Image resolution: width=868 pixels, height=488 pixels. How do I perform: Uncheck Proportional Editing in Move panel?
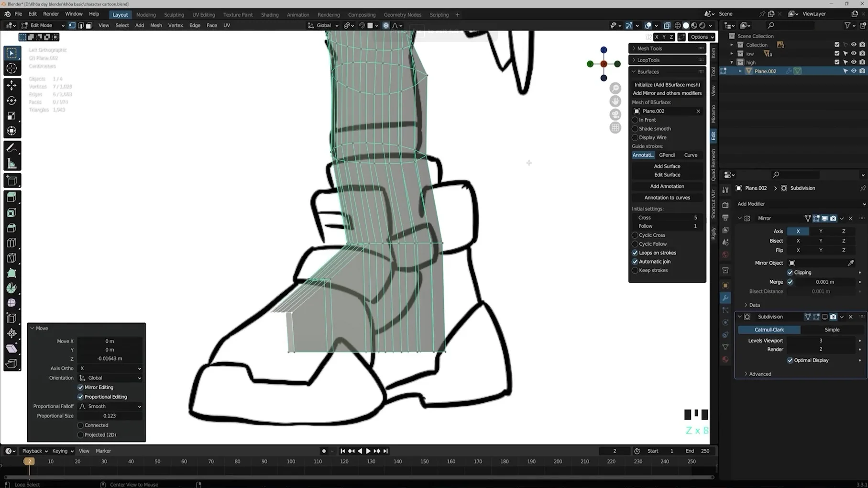[80, 397]
